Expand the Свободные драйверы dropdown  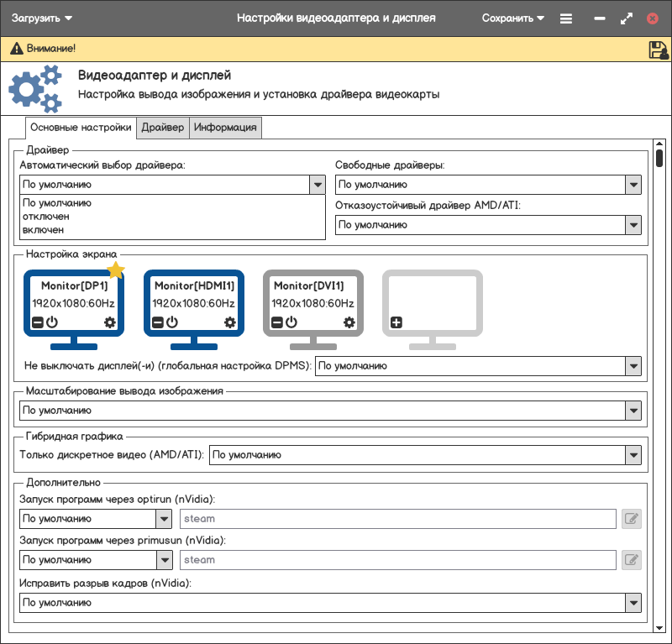[633, 185]
